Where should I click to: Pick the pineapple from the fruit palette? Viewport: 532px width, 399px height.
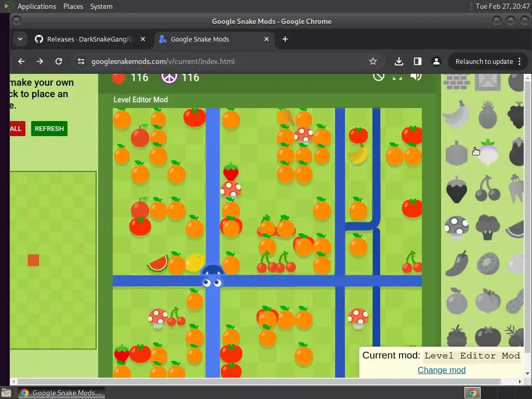(487, 114)
